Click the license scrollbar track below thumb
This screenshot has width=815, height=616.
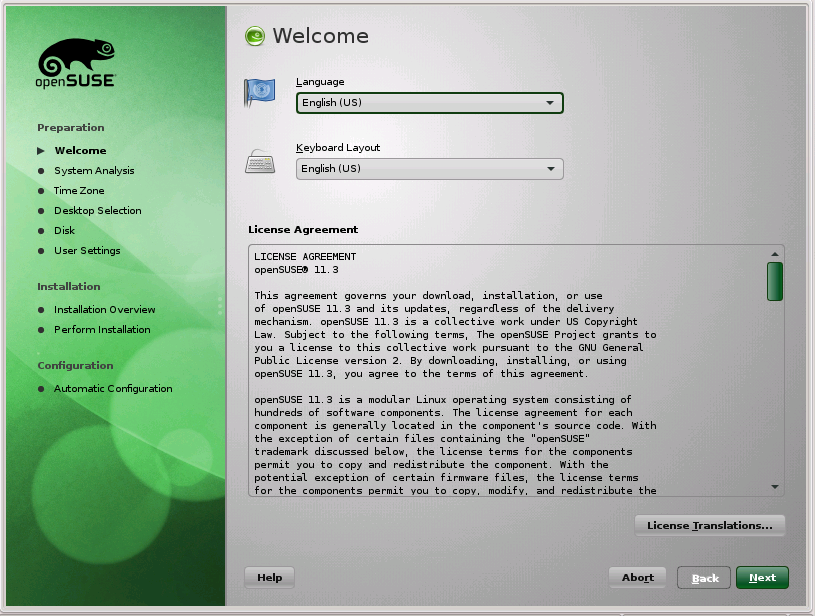(774, 390)
